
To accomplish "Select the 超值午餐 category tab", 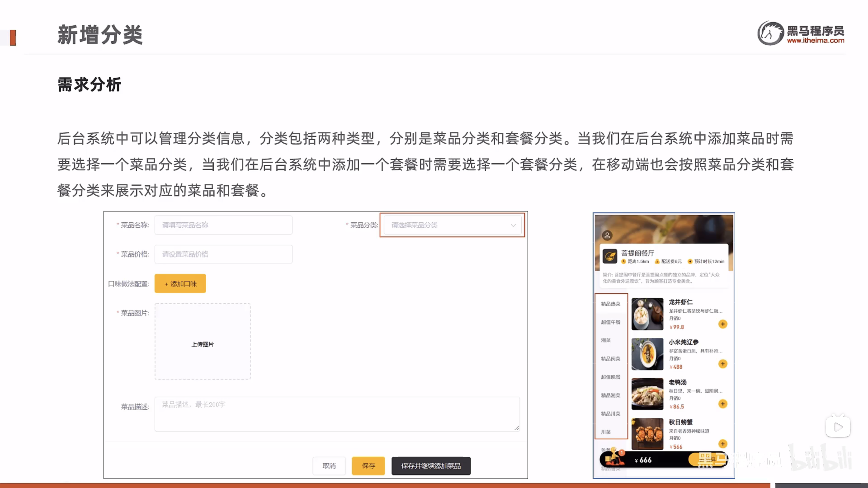I will (x=610, y=322).
